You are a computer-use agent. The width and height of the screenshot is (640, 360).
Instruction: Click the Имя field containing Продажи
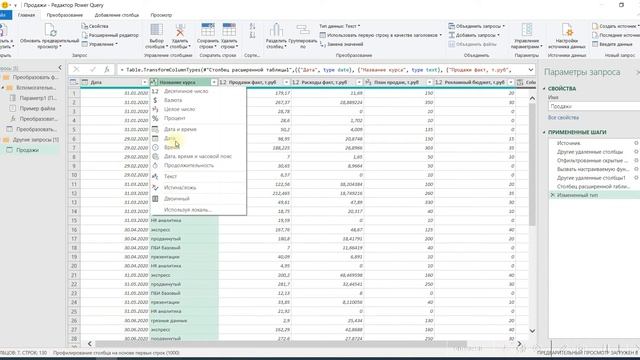(x=594, y=106)
